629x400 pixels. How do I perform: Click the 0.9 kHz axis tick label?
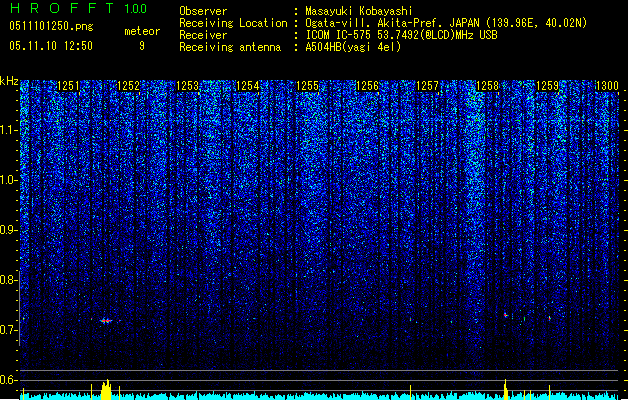8,230
